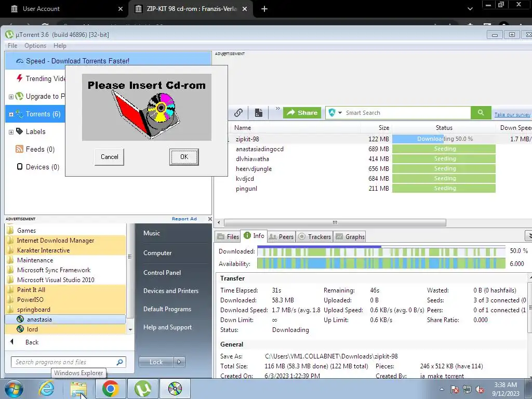The width and height of the screenshot is (532, 399).
Task: Expand the Upgrade to Pro tree node
Action: point(11,97)
